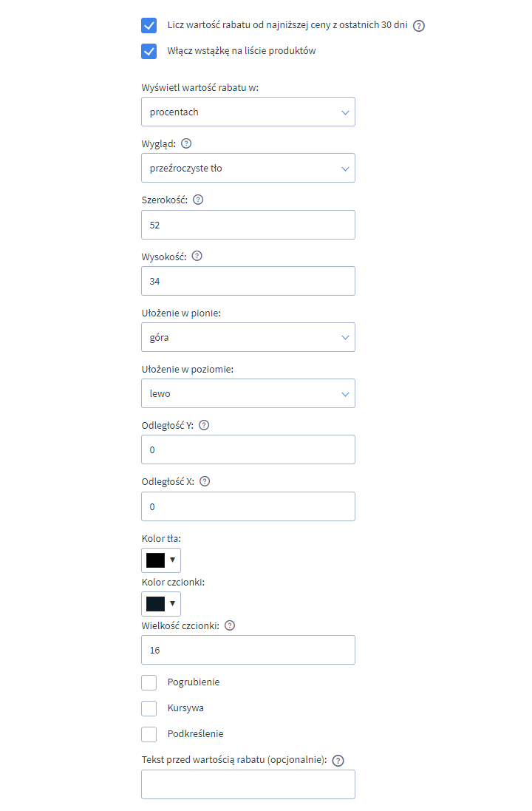Enable Pogrubienie checkbox

[x=149, y=682]
